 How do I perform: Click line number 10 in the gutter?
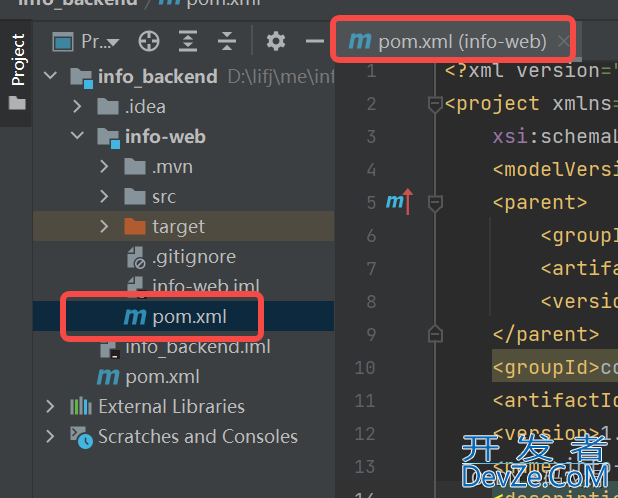pyautogui.click(x=365, y=368)
